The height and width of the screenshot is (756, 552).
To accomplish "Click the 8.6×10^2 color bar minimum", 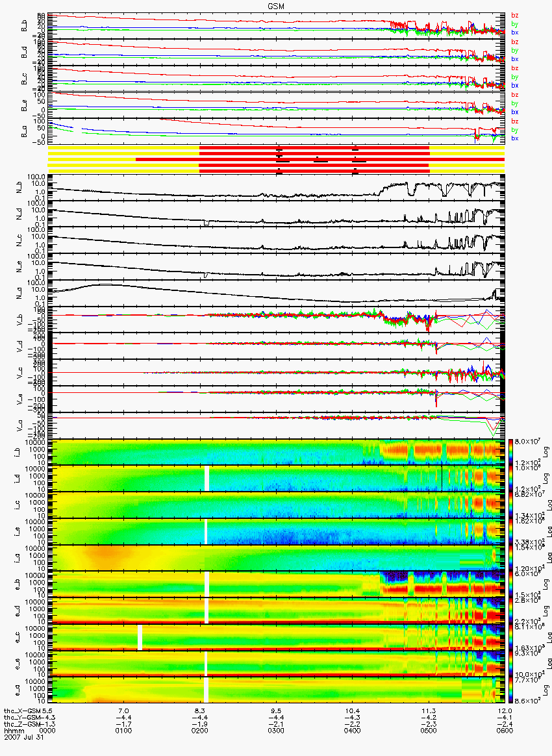I will pyautogui.click(x=527, y=699).
